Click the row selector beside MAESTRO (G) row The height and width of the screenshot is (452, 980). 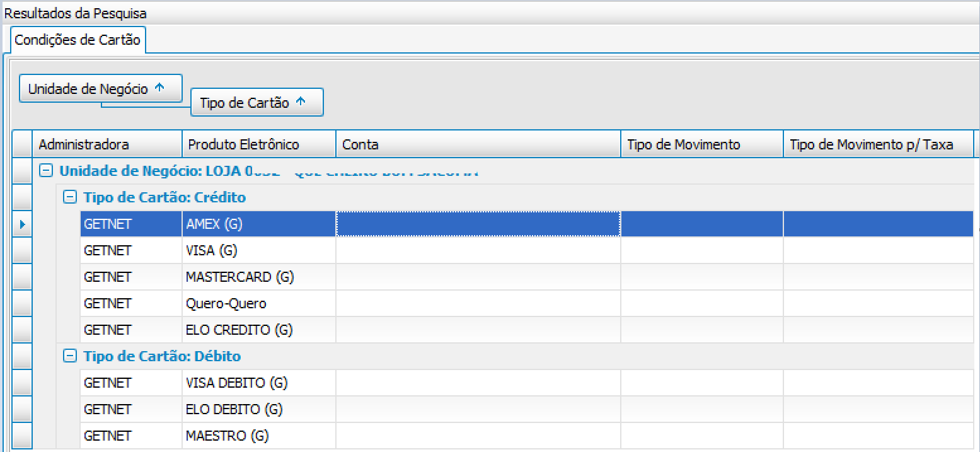click(x=23, y=436)
